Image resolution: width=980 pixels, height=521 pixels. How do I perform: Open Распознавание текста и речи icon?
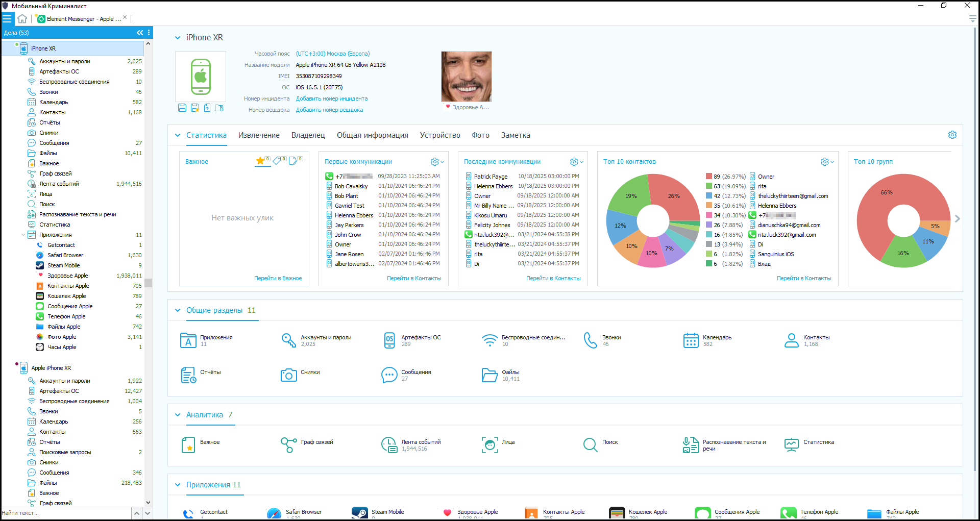691,445
